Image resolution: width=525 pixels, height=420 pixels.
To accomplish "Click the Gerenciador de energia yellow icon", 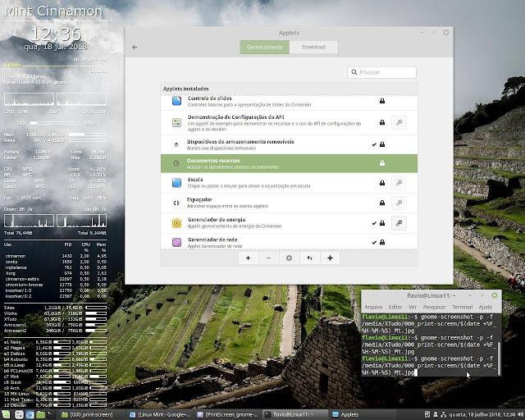I will [x=176, y=223].
